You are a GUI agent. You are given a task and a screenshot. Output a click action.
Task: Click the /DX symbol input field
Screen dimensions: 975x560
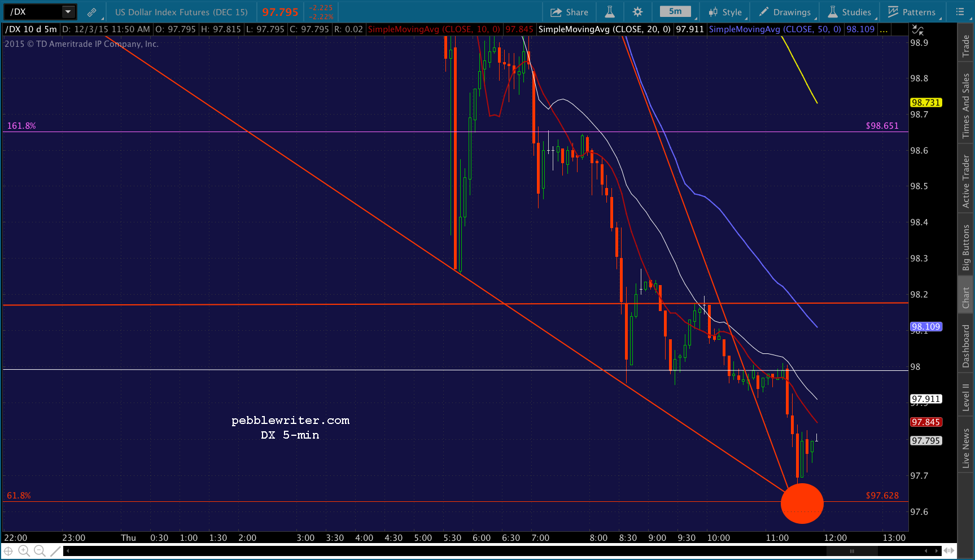pos(33,11)
